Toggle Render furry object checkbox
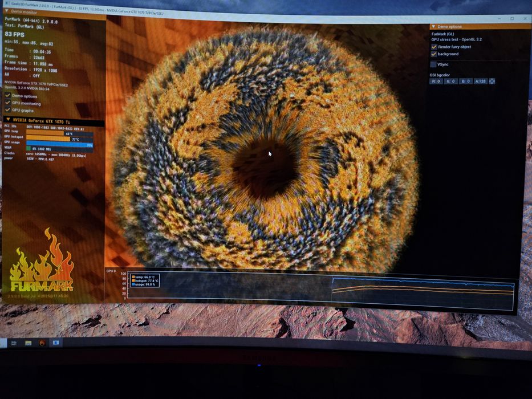The height and width of the screenshot is (399, 532). coord(433,47)
